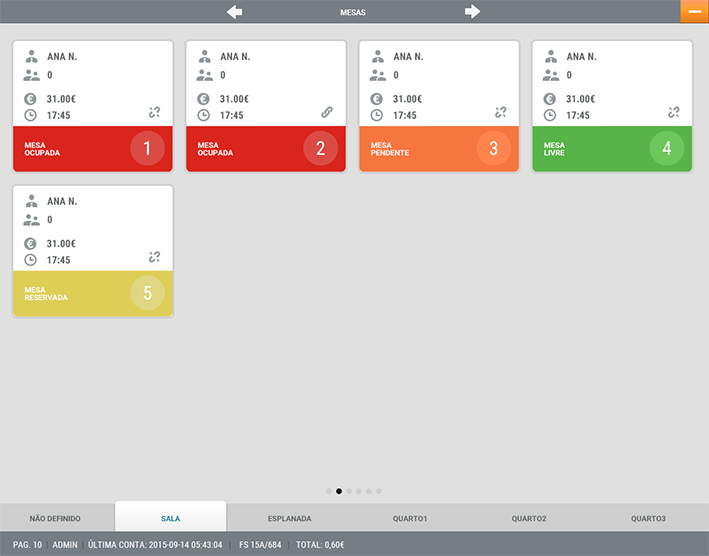Switch to the Não Definido tab

point(55,519)
